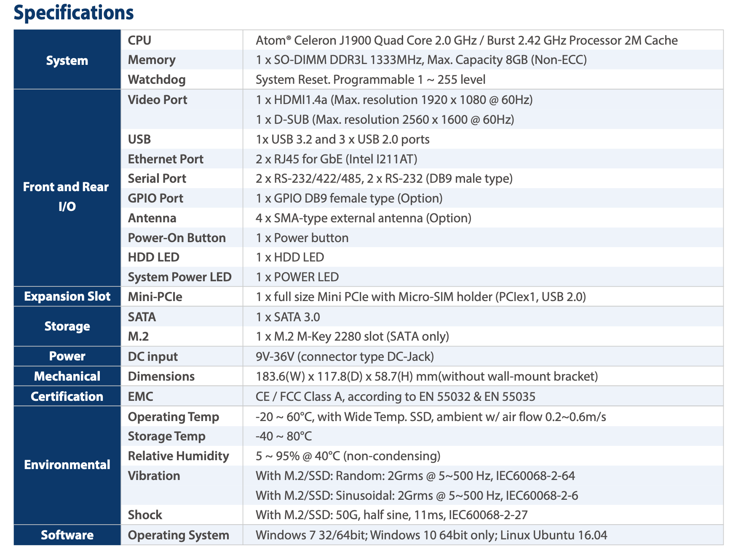Click the Specifications heading
This screenshot has width=738, height=560.
coord(74,13)
